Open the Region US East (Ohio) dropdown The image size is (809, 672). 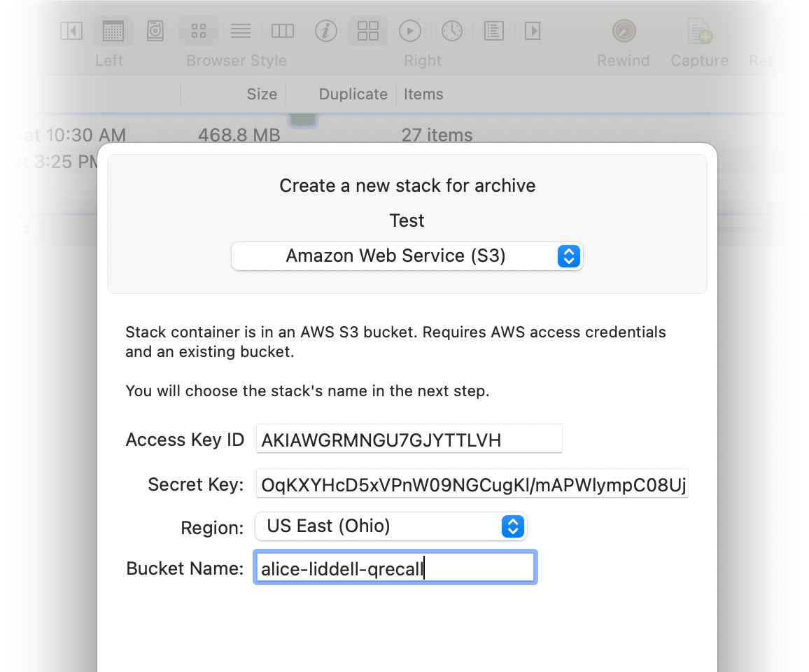[391, 526]
